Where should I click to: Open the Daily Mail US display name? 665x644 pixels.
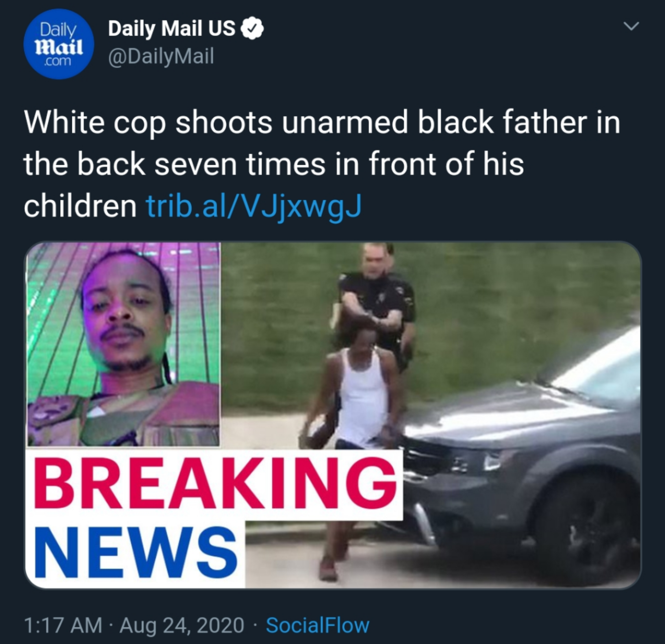[x=172, y=28]
